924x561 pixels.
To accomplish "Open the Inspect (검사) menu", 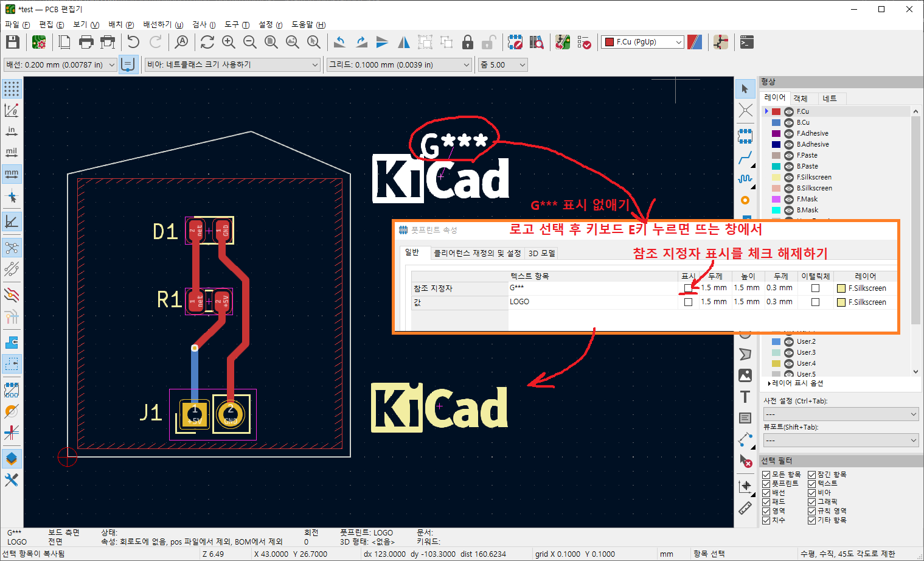I will [x=204, y=24].
